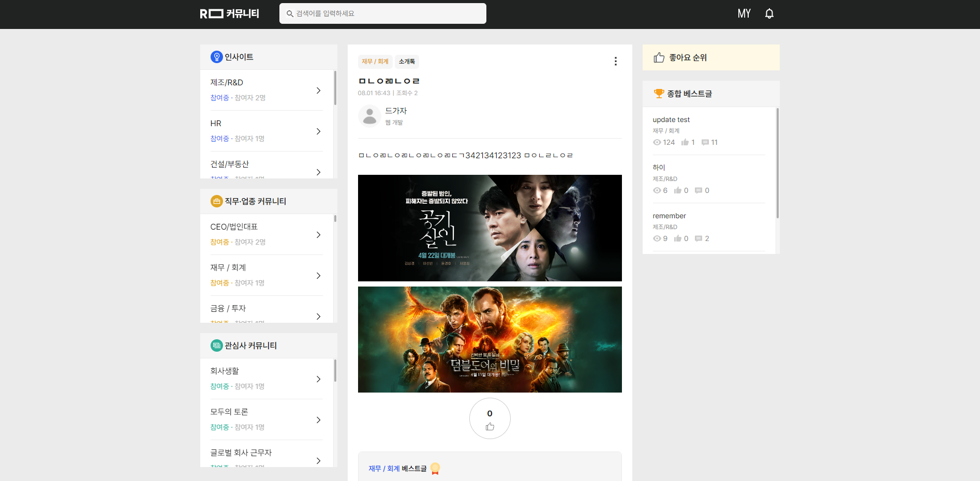Viewport: 980px width, 481px height.
Task: Click the 관심사 커뮤니티 green icon
Action: pos(216,345)
